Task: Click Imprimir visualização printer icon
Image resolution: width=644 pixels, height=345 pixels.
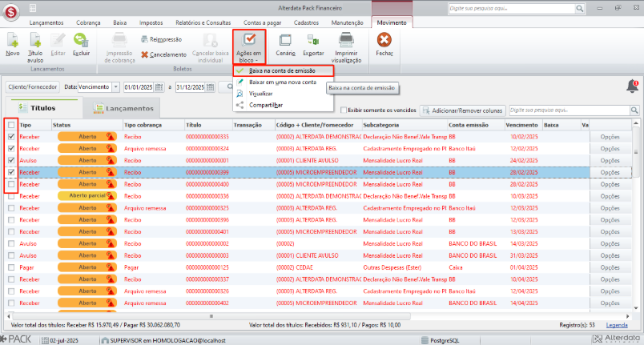Action: click(346, 40)
